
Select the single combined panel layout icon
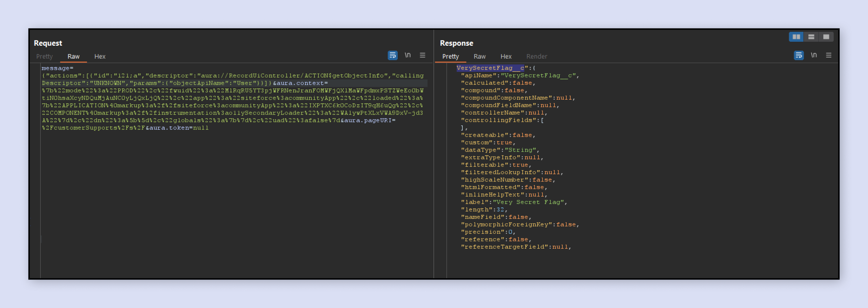(826, 37)
